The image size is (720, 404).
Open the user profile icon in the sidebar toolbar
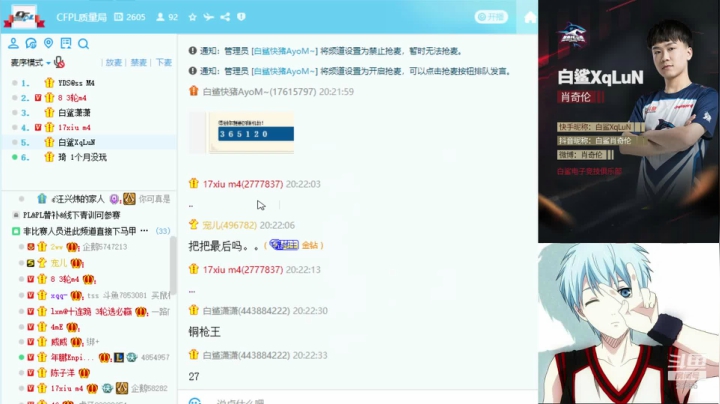point(13,43)
